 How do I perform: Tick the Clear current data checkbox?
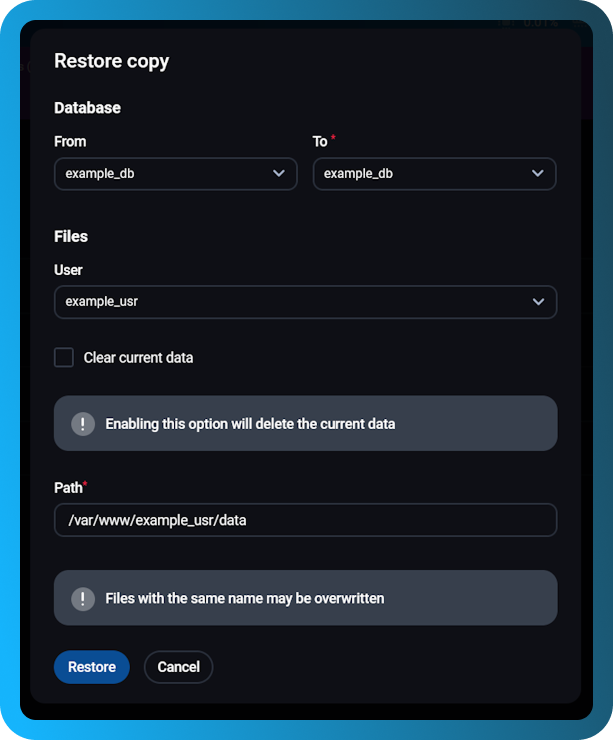pyautogui.click(x=64, y=358)
